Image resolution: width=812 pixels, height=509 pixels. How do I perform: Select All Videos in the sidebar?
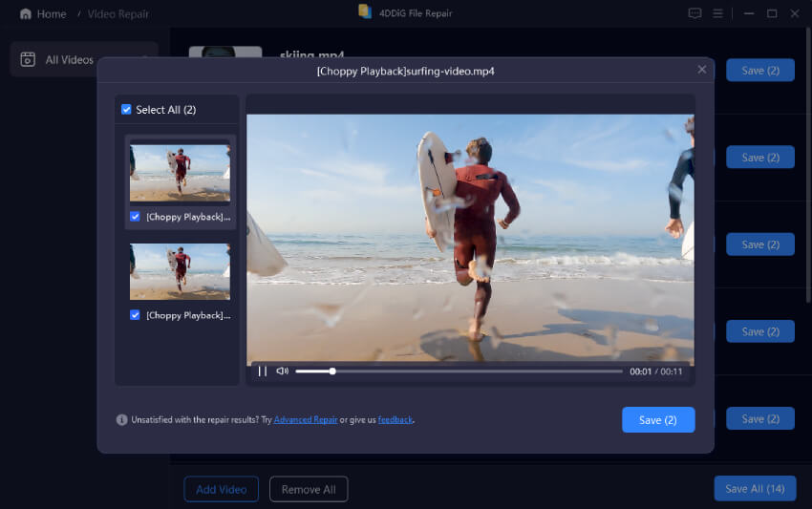pos(69,59)
